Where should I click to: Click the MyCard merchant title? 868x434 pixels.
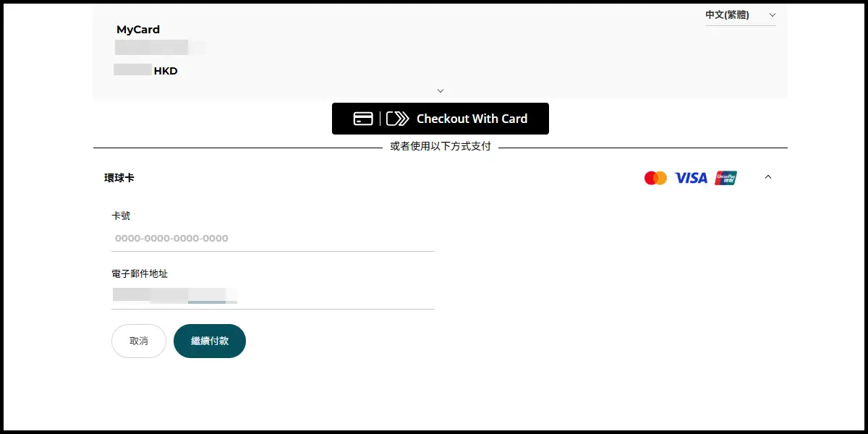click(138, 30)
